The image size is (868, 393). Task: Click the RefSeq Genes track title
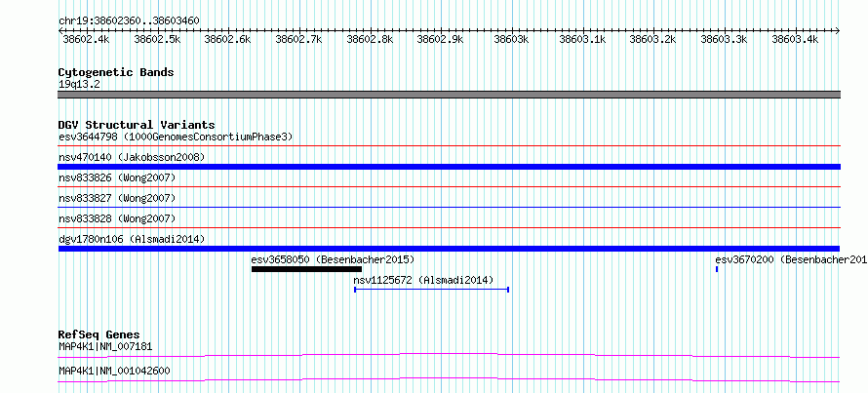[99, 334]
